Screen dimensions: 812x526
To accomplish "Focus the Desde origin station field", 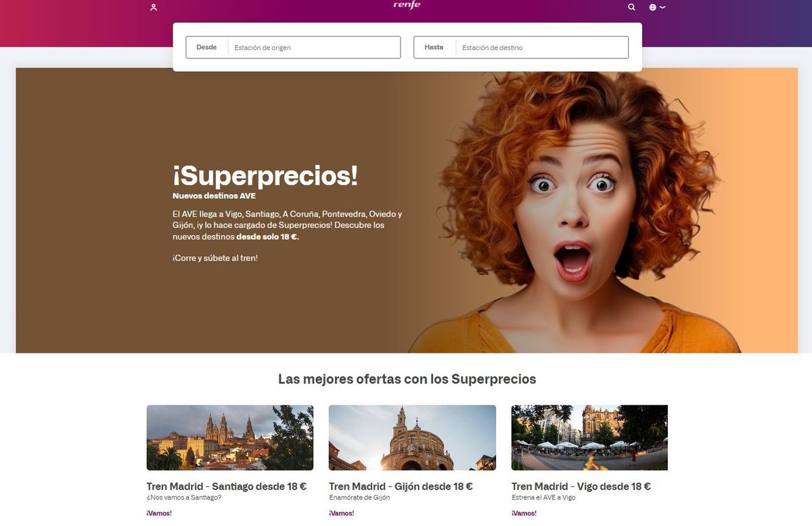I will point(314,47).
